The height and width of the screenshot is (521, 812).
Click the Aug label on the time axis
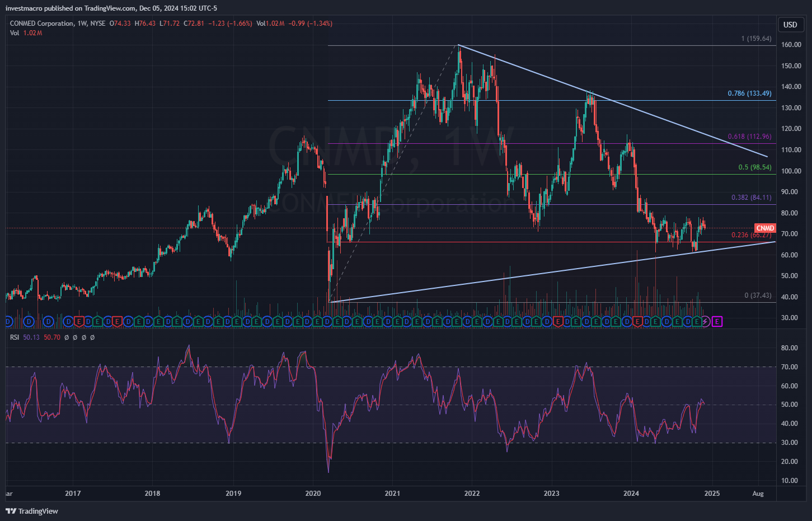[758, 494]
